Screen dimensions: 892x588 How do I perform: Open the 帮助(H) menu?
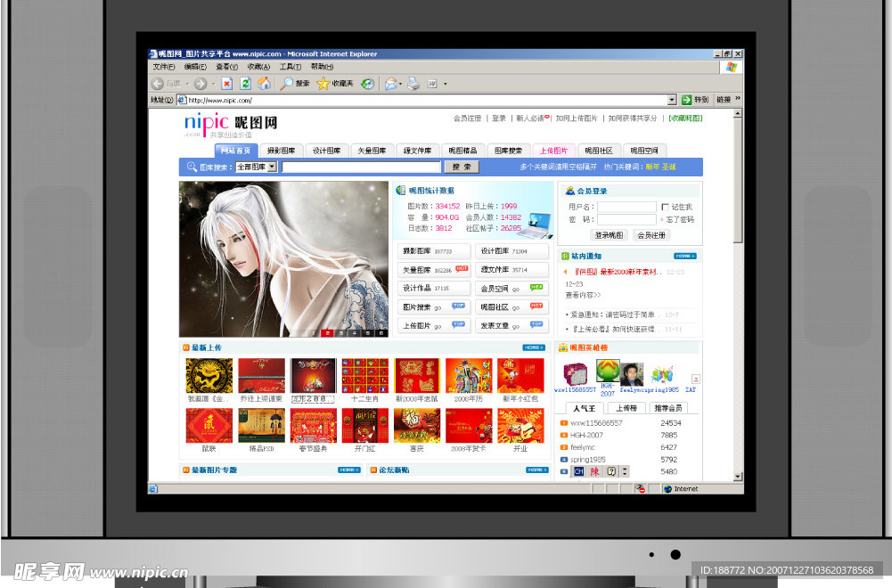point(323,67)
